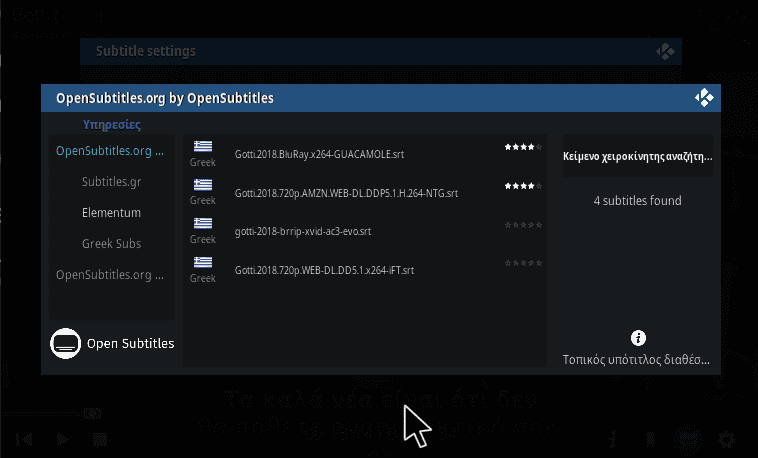Click the Υπηρεσίες services heading

pos(112,125)
